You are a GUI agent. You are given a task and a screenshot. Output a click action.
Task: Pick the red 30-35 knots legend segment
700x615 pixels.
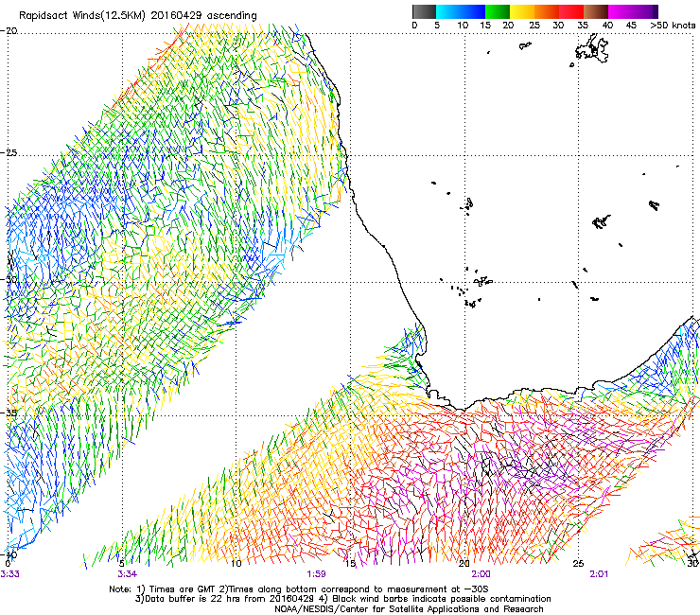[x=571, y=11]
